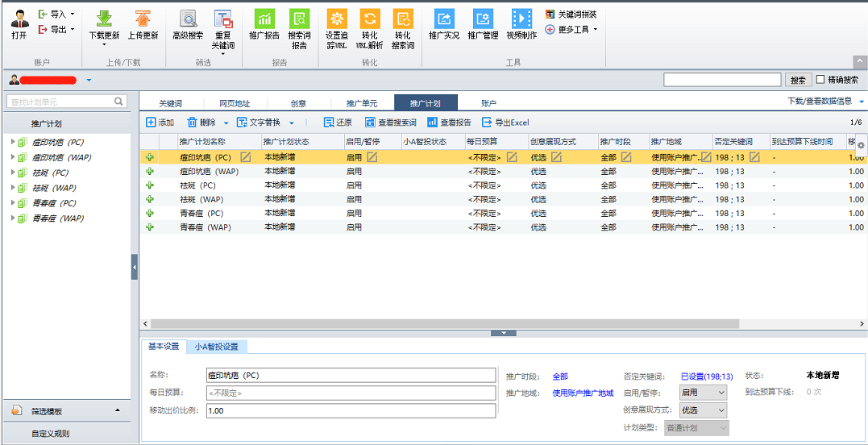Click green plus on 祛斑（PC）row

149,185
